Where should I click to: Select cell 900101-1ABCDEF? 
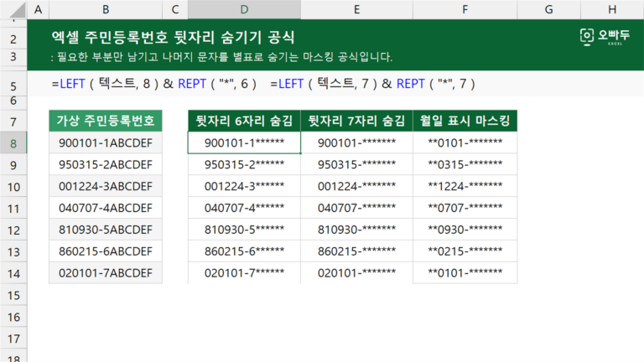pyautogui.click(x=106, y=142)
